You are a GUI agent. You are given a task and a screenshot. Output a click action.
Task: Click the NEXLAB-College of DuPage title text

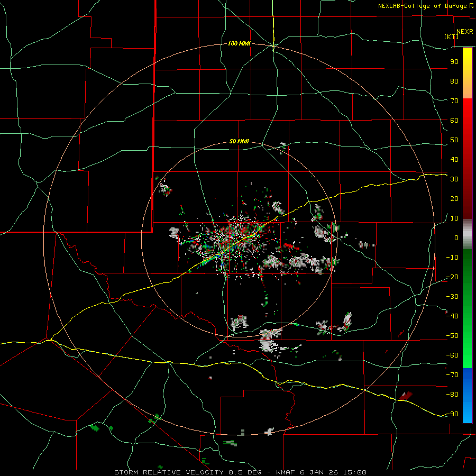point(424,6)
